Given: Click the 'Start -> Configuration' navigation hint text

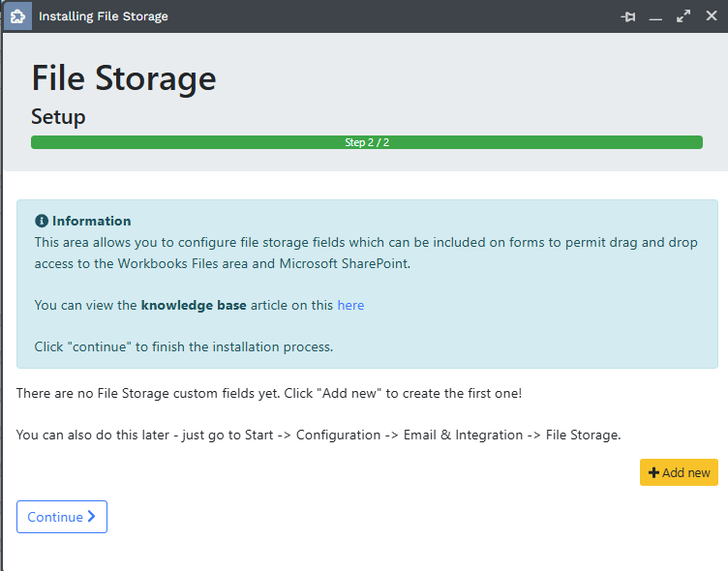Looking at the screenshot, I should 318,435.
